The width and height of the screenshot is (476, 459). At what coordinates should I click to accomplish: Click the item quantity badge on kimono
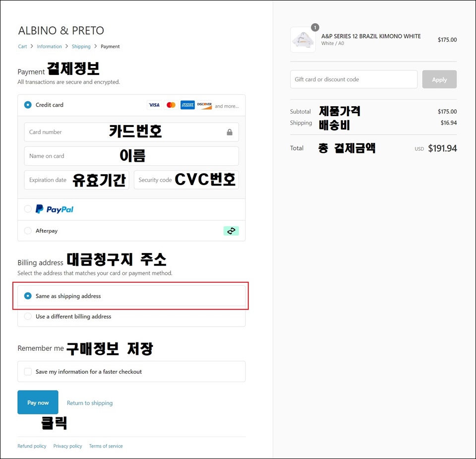click(315, 28)
